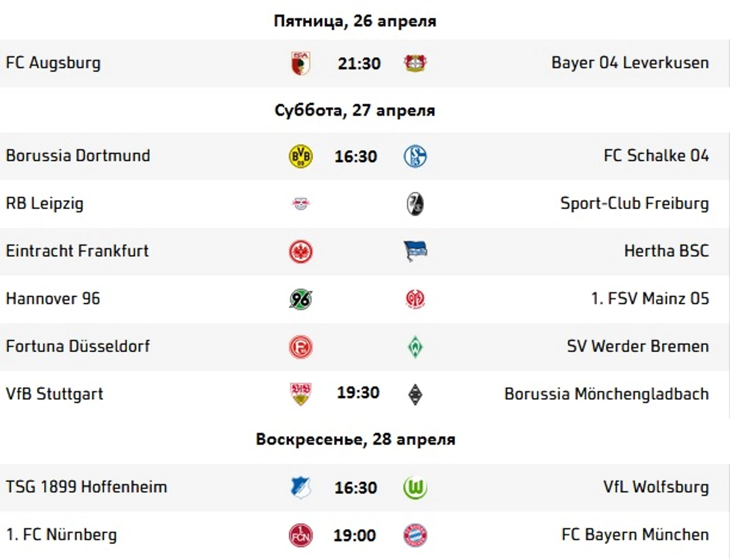Click the Hertha BSC flag logo
730x560 pixels.
pyautogui.click(x=415, y=251)
